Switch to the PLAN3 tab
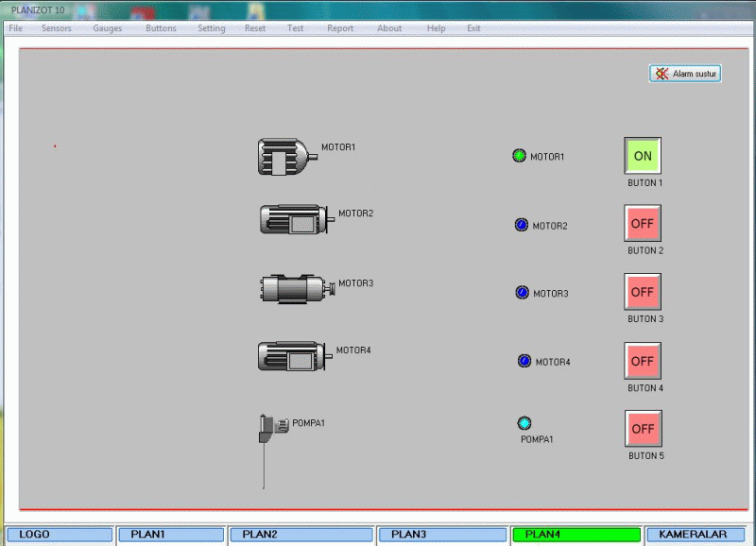This screenshot has width=756, height=546. point(442,535)
